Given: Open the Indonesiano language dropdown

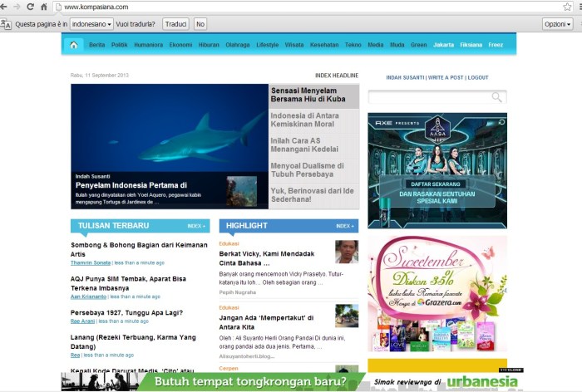Looking at the screenshot, I should click(91, 24).
